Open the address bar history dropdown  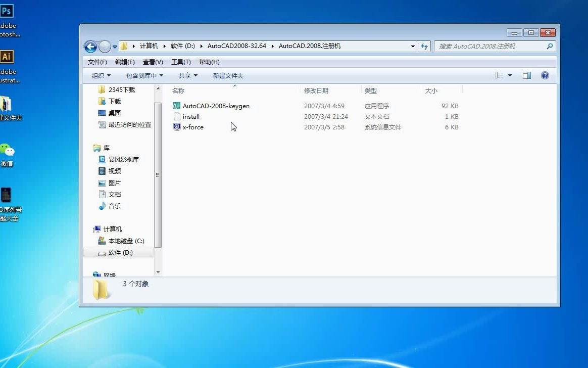tap(413, 46)
